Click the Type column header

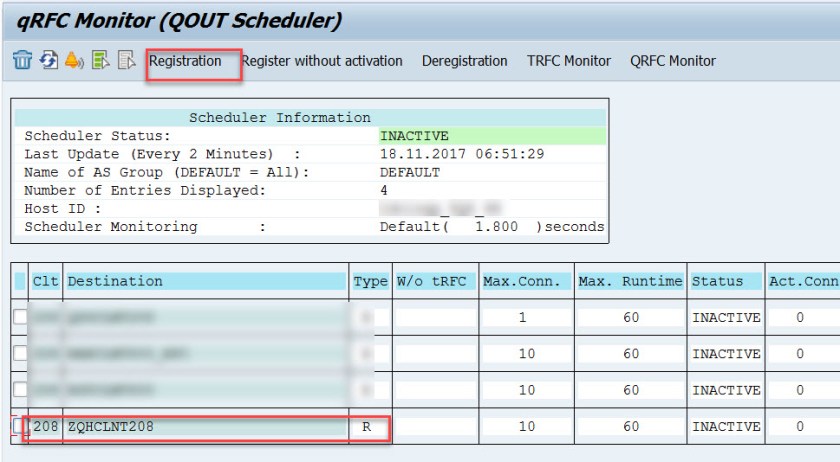click(x=370, y=281)
